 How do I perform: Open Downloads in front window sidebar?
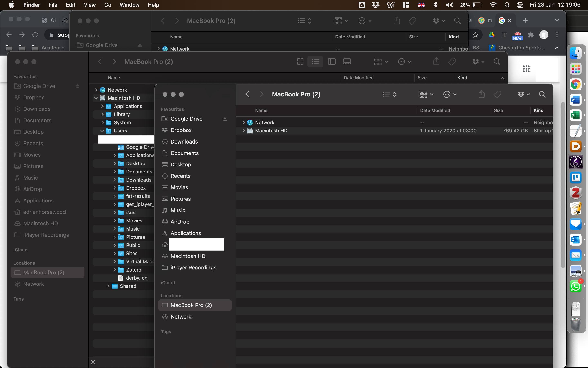pyautogui.click(x=184, y=142)
